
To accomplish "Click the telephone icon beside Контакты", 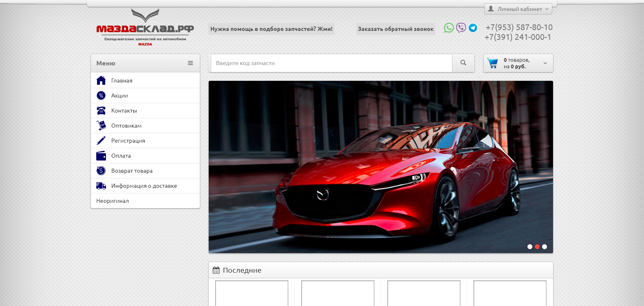I will (x=101, y=111).
